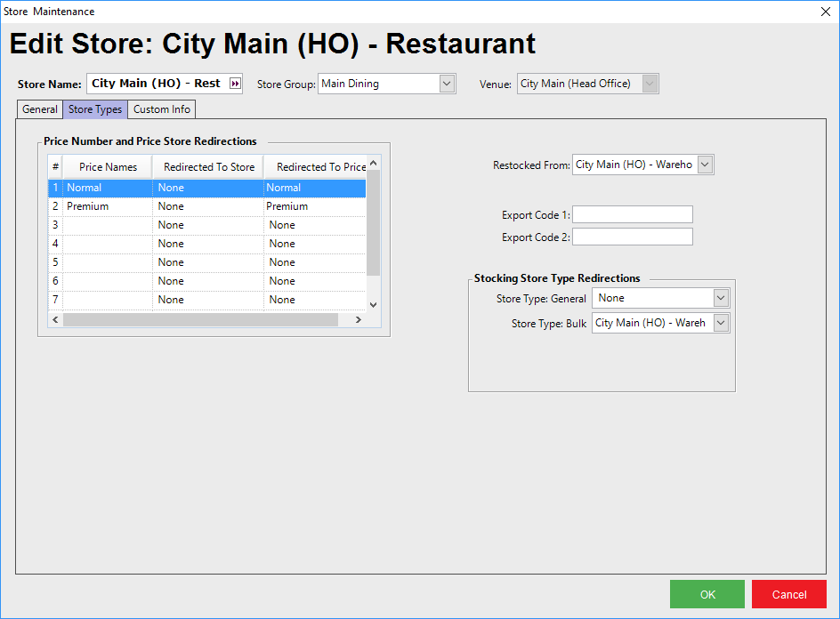
Task: Open the Custom Info tab
Action: [162, 109]
